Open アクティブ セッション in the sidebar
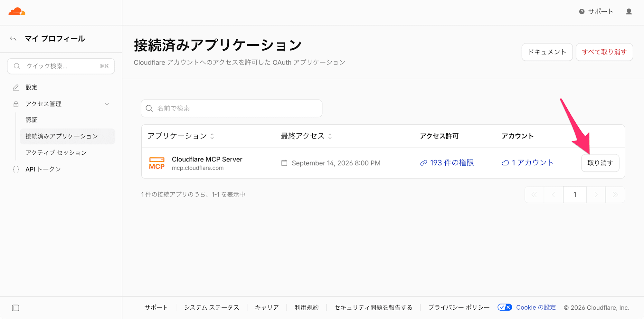Screen dimensions: 644x319 point(56,153)
